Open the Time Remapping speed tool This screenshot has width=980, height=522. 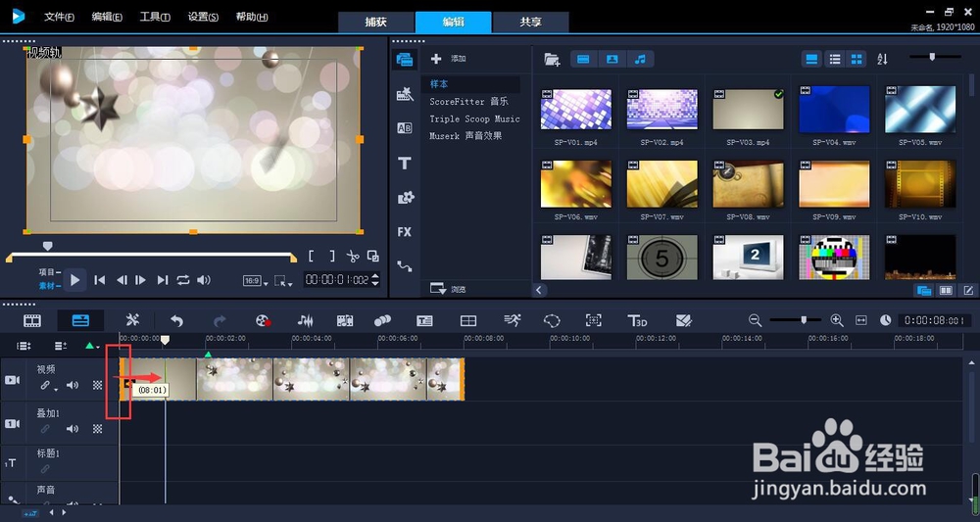point(512,320)
